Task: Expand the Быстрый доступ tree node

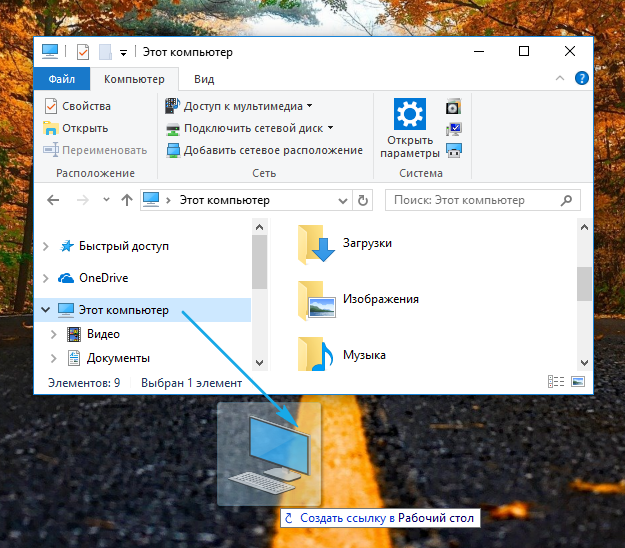Action: [46, 246]
